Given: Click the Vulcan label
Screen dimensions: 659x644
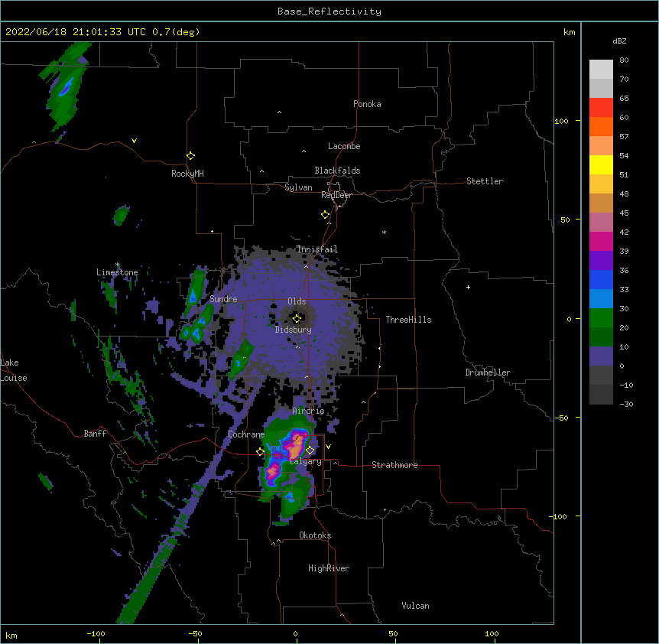Looking at the screenshot, I should pyautogui.click(x=415, y=606).
